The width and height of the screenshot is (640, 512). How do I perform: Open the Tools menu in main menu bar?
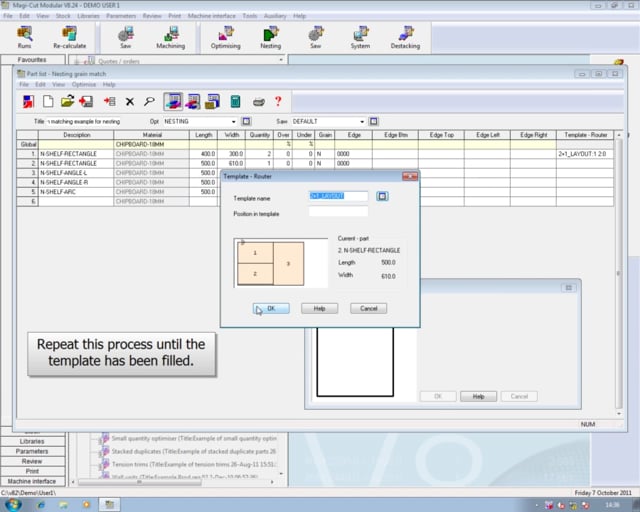(249, 16)
